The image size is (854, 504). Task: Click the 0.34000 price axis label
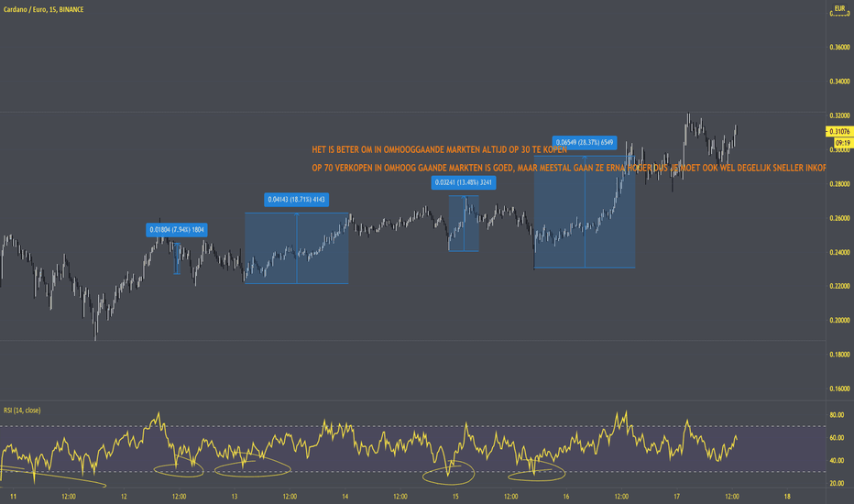click(x=839, y=82)
